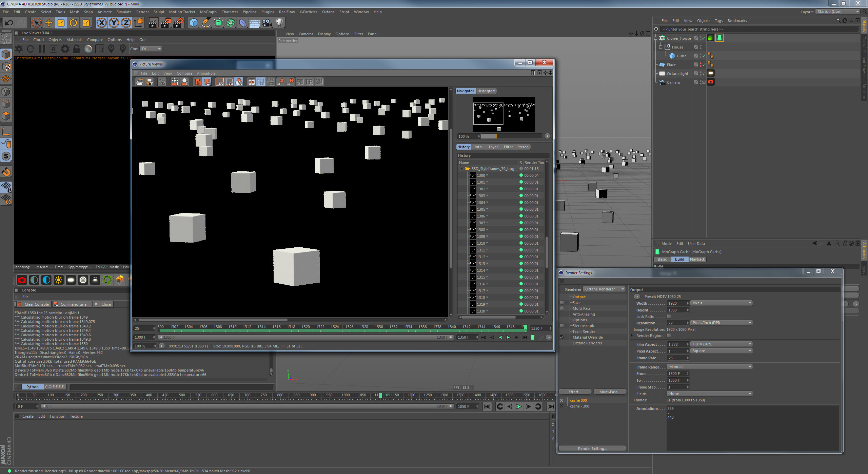The height and width of the screenshot is (474, 868).
Task: Click the Clear Console button
Action: (34, 304)
